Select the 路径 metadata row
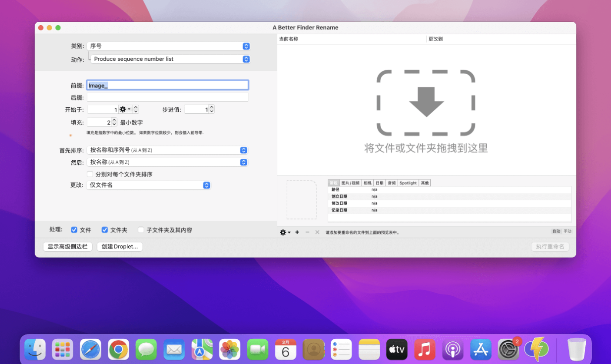Screen dimensions: 611x364 point(450,189)
